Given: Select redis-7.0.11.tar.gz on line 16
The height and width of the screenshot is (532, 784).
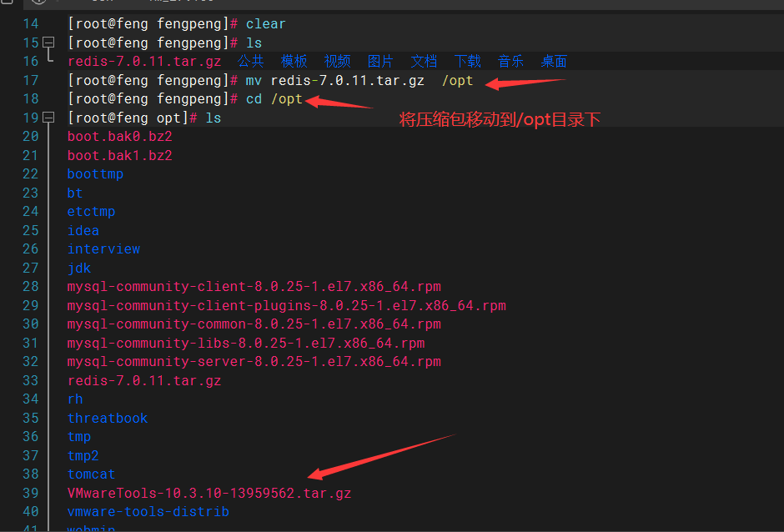Looking at the screenshot, I should tap(144, 62).
